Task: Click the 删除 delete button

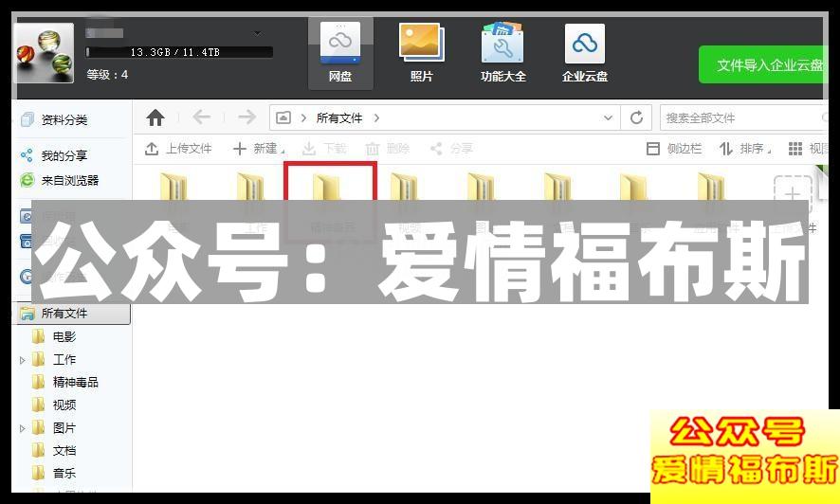Action: point(388,148)
